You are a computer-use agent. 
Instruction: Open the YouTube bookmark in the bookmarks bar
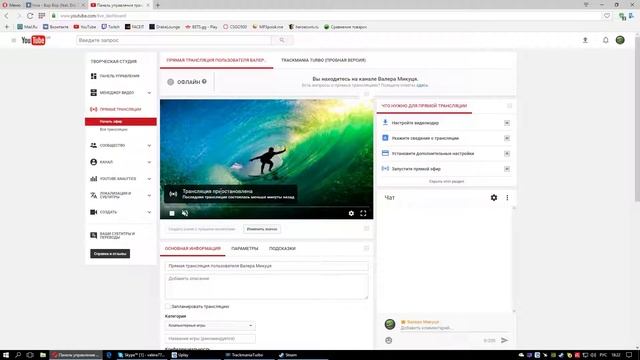tap(85, 27)
